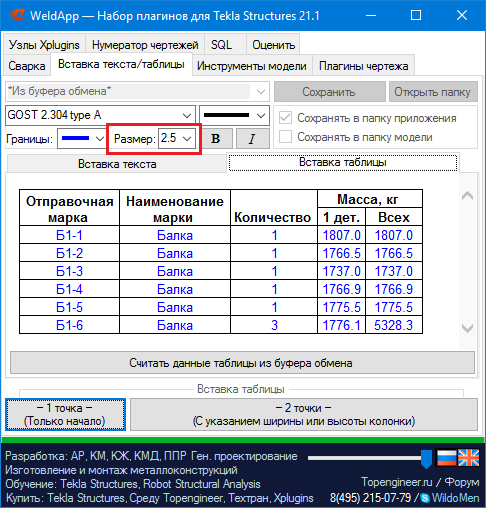
Task: Open the Оценить tab
Action: (x=273, y=45)
